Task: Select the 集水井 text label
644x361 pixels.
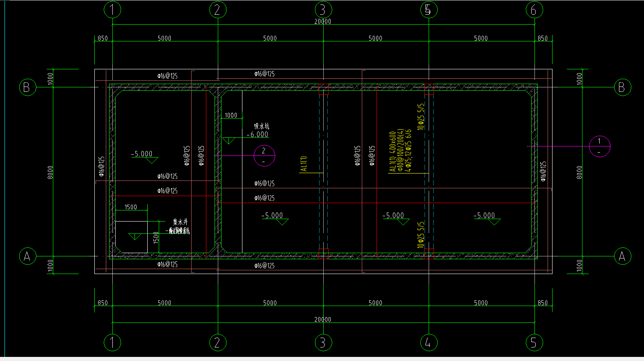Action: point(180,222)
